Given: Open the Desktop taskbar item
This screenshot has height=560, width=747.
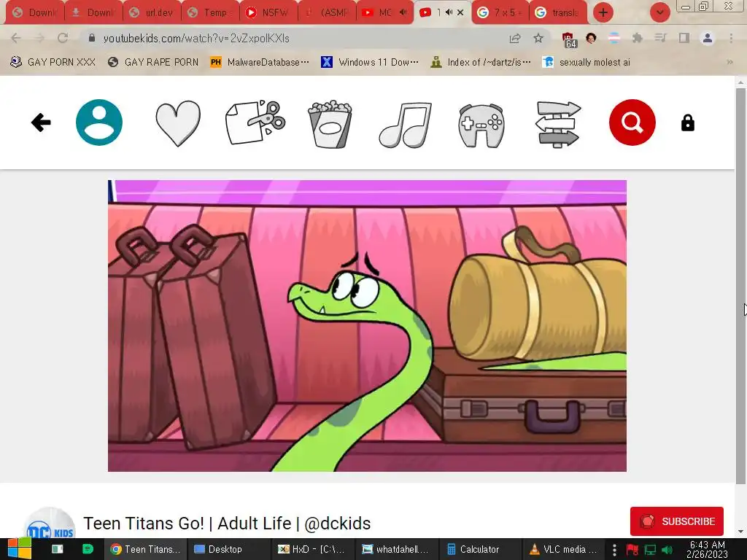Looking at the screenshot, I should pyautogui.click(x=229, y=550).
